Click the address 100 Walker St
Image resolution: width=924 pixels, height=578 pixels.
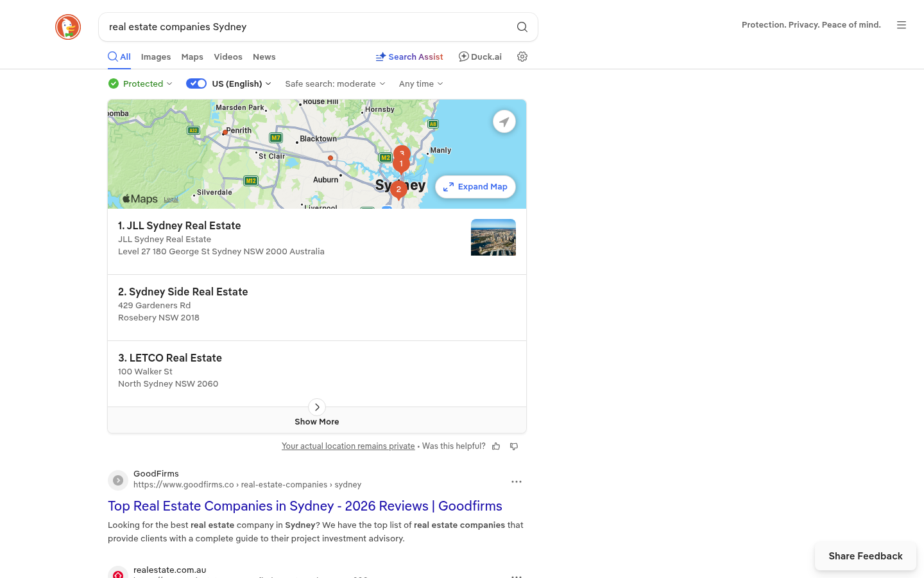click(x=145, y=372)
